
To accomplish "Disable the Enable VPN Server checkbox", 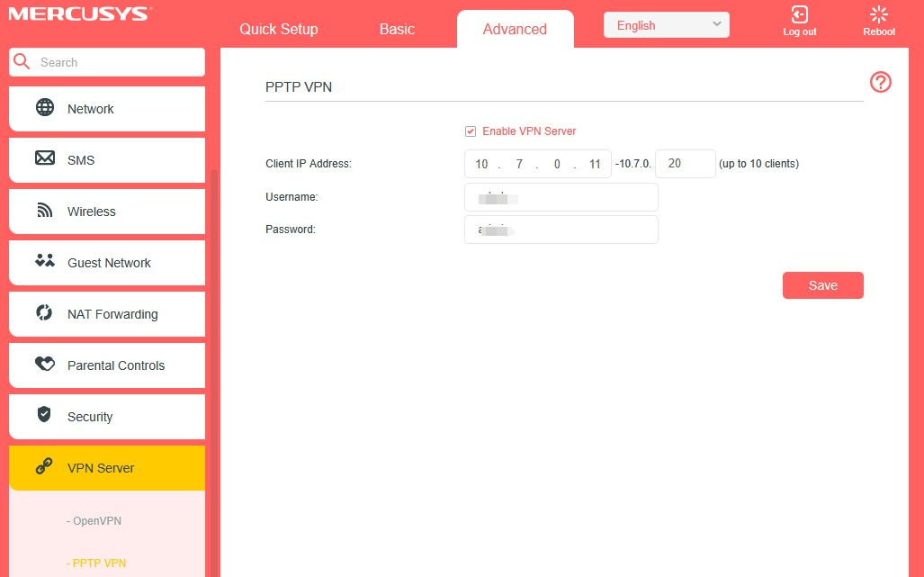I will 470,131.
